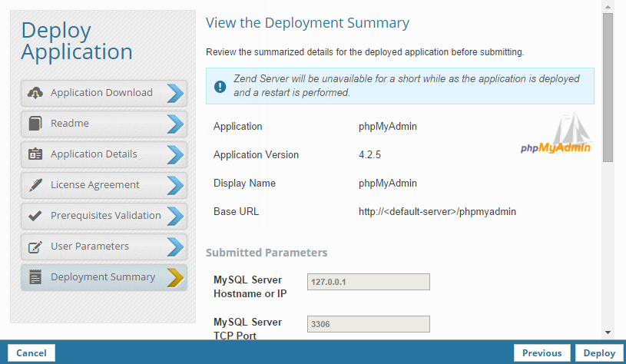Click the cloud download icon
This screenshot has height=364, width=626.
[35, 93]
